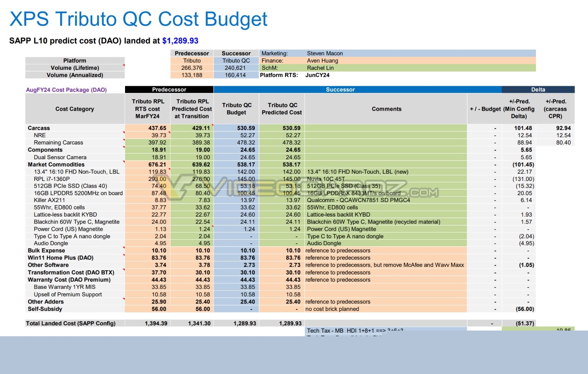Select Carcass RTS cost 437.65
588x374 pixels.
point(157,128)
